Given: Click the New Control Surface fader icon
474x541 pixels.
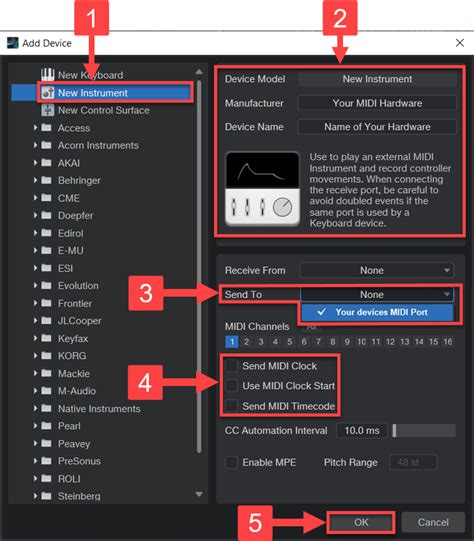Looking at the screenshot, I should point(47,110).
